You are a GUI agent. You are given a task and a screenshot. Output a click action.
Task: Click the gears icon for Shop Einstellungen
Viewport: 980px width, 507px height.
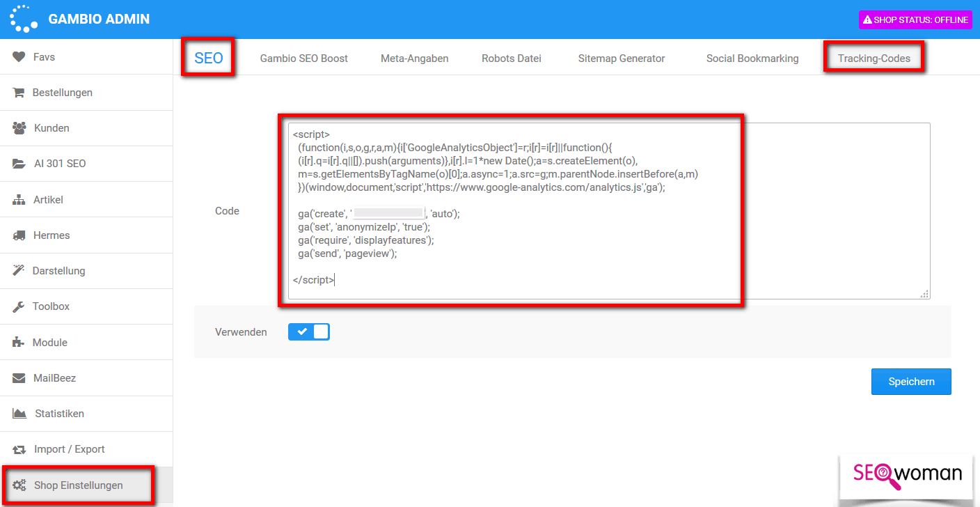19,485
